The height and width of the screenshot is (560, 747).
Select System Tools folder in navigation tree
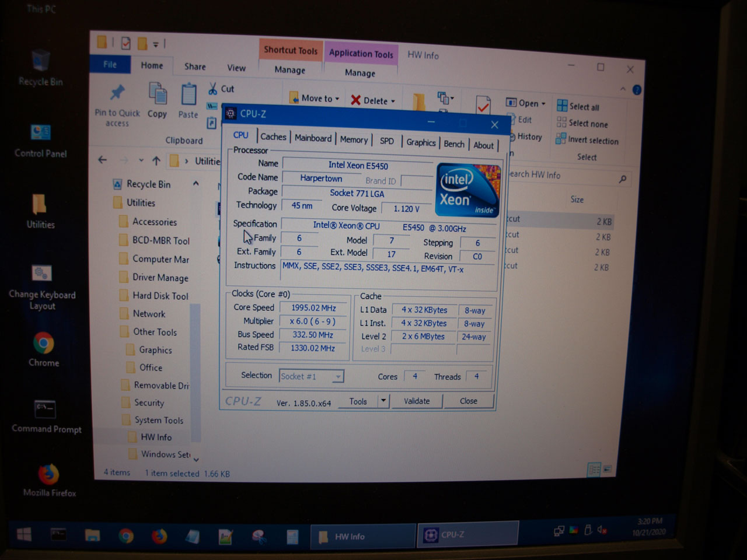coord(152,420)
